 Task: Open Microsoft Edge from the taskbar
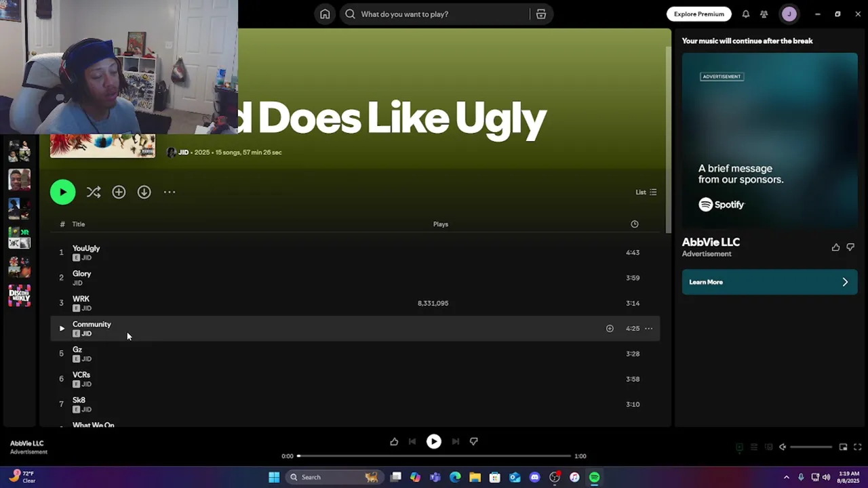(455, 477)
